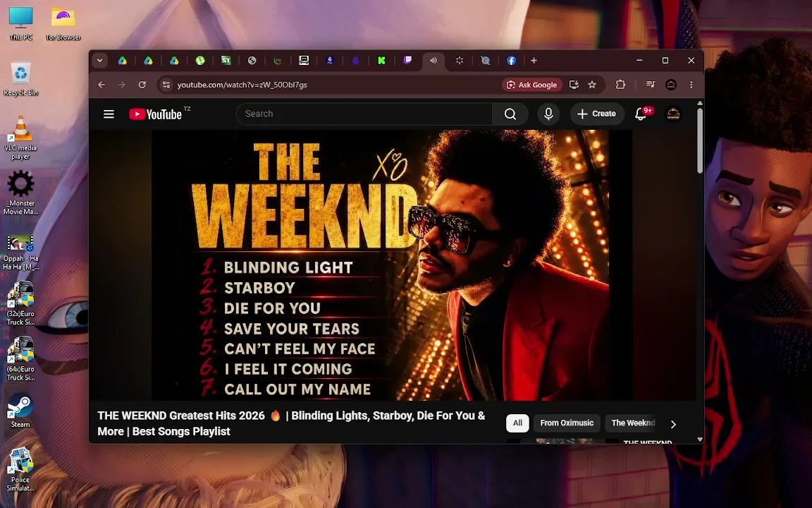Screen dimensions: 812x508
Task: Select VLC media player desktop shortcut
Action: coord(20,138)
